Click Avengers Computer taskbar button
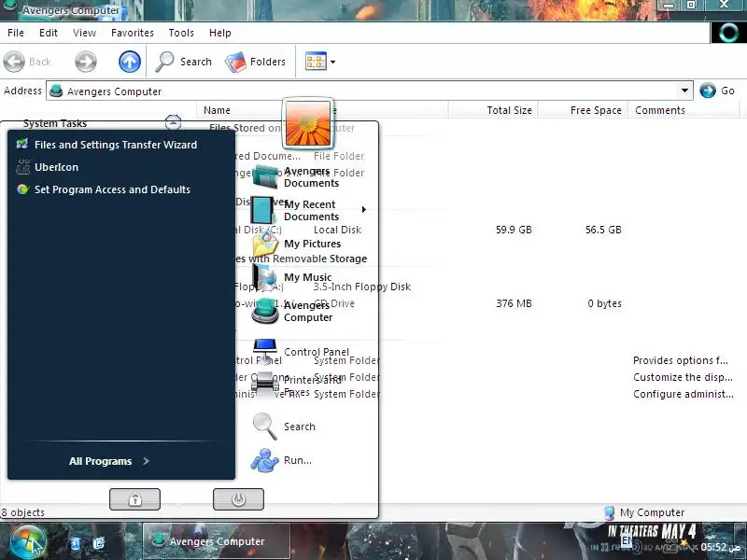This screenshot has width=747, height=560. [217, 541]
